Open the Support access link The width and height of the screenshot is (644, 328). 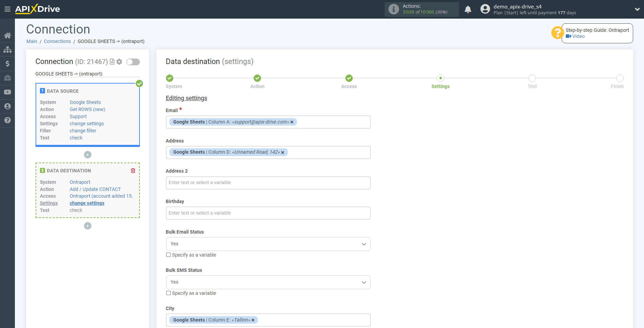click(x=78, y=116)
